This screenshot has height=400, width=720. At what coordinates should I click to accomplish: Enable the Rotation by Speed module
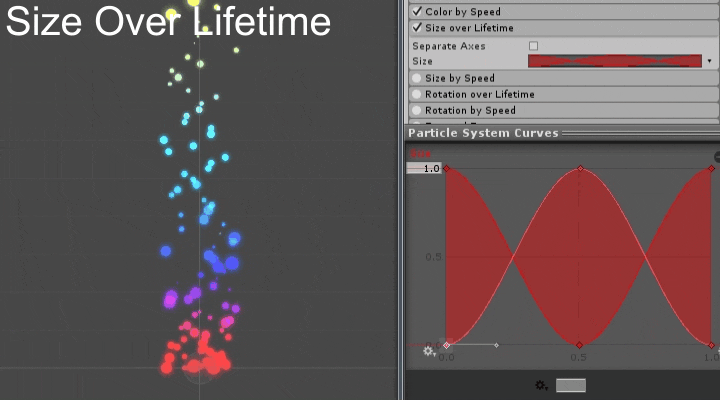coord(416,110)
